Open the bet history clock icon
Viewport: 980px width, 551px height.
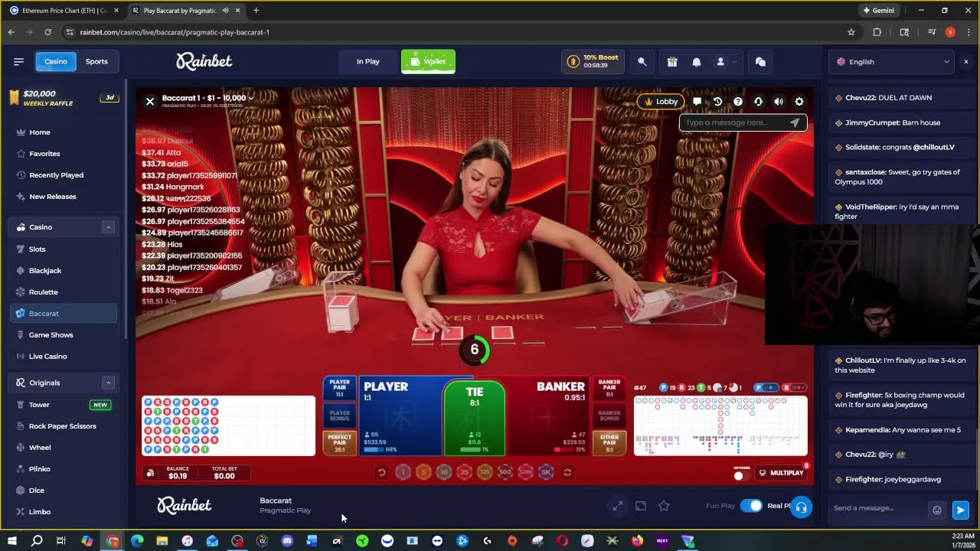(717, 101)
